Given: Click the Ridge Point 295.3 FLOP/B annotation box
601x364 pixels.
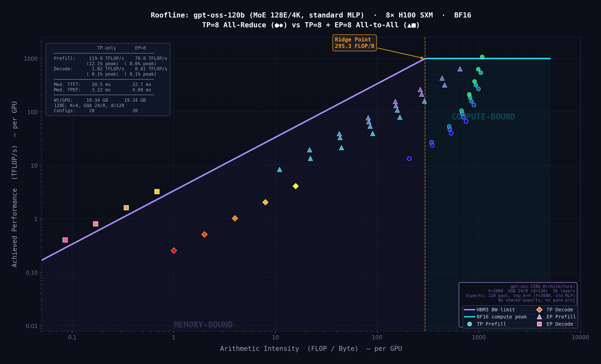Looking at the screenshot, I should click(x=354, y=43).
